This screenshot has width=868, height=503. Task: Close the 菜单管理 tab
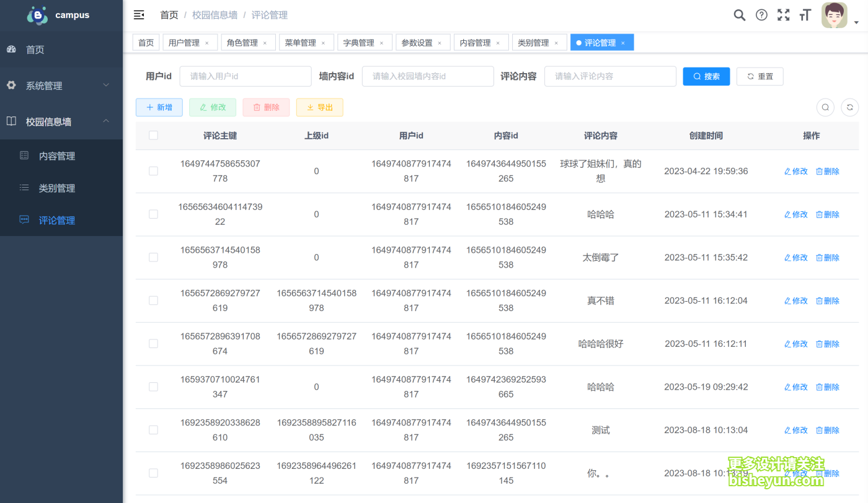pos(323,43)
